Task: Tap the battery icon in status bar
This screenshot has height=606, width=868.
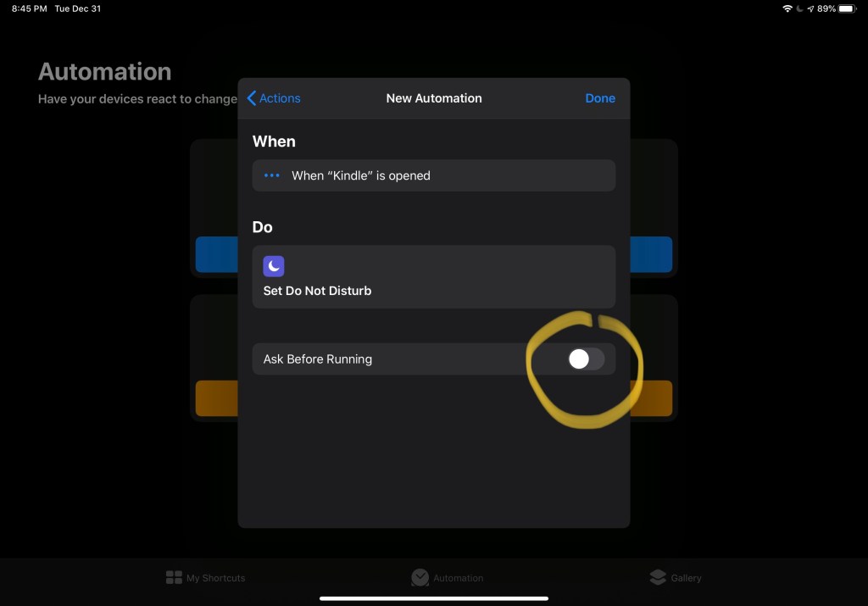Action: pyautogui.click(x=847, y=8)
